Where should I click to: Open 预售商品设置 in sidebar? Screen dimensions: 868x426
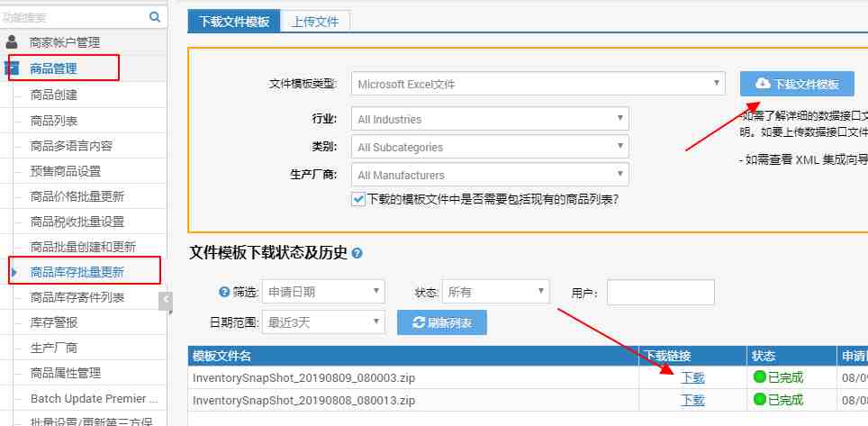click(x=66, y=171)
